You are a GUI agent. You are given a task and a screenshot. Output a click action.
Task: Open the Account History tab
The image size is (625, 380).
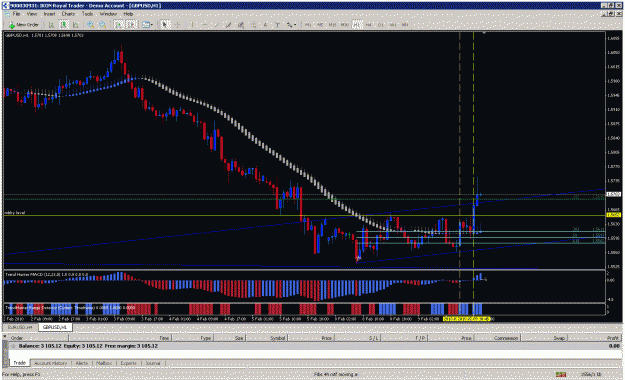(51, 363)
